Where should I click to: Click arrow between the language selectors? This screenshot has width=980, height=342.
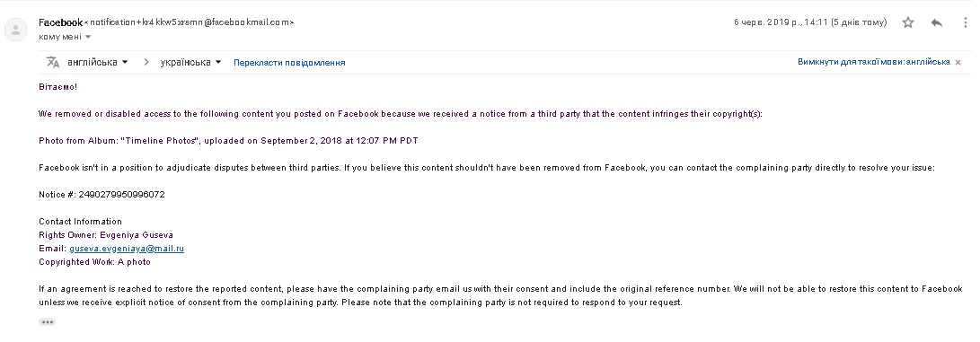[x=146, y=62]
